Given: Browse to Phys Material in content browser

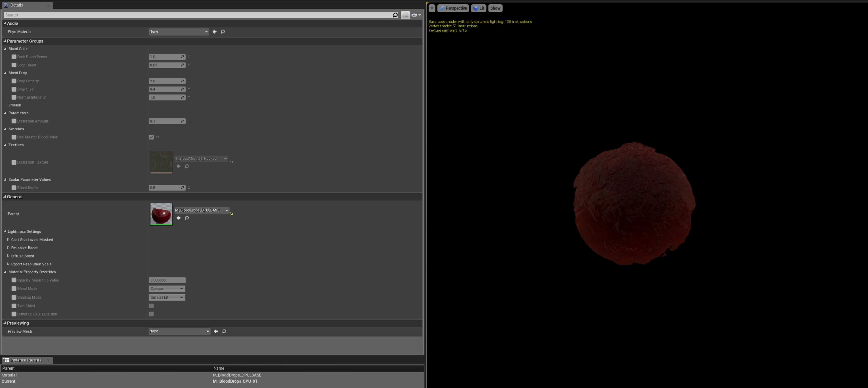Looking at the screenshot, I should (x=223, y=32).
